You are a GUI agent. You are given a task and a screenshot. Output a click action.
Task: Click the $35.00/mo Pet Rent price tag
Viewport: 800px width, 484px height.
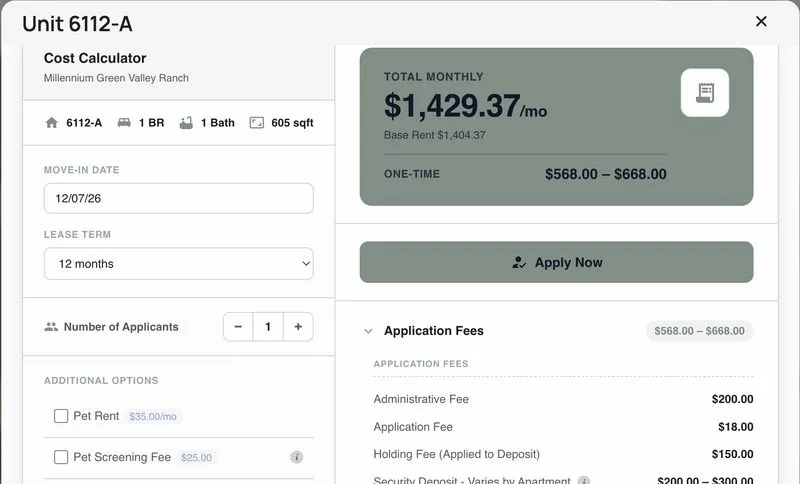tap(153, 417)
